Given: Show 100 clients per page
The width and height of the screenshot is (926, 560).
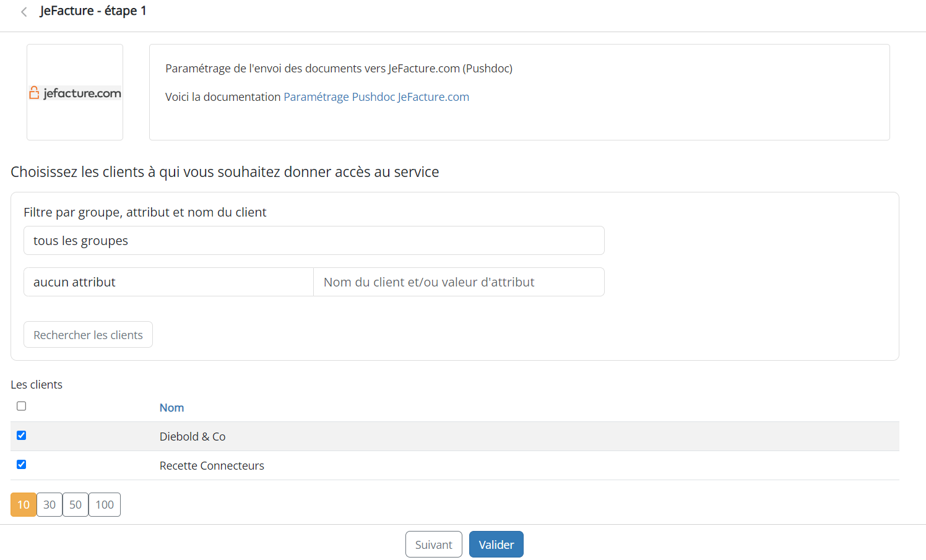Looking at the screenshot, I should pos(105,505).
